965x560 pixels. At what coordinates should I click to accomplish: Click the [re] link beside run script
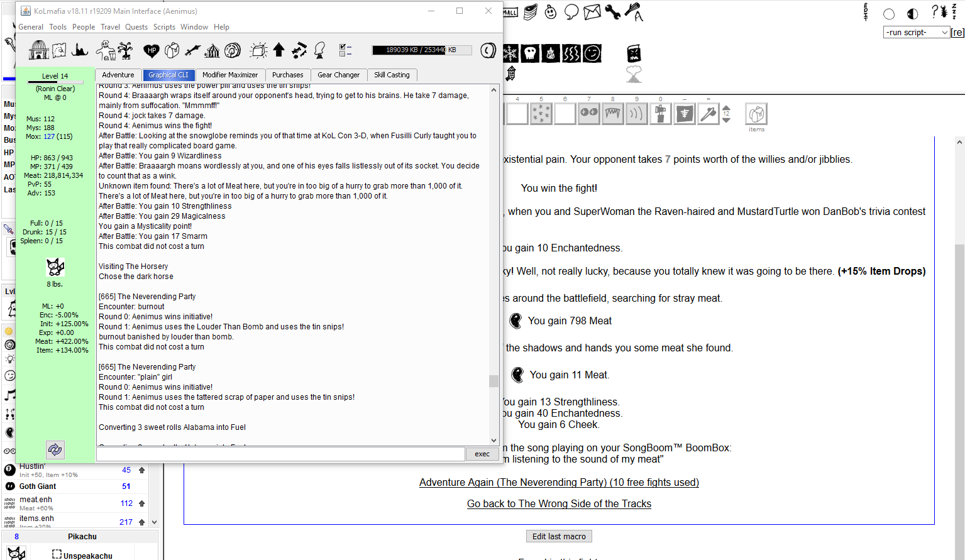coord(957,32)
